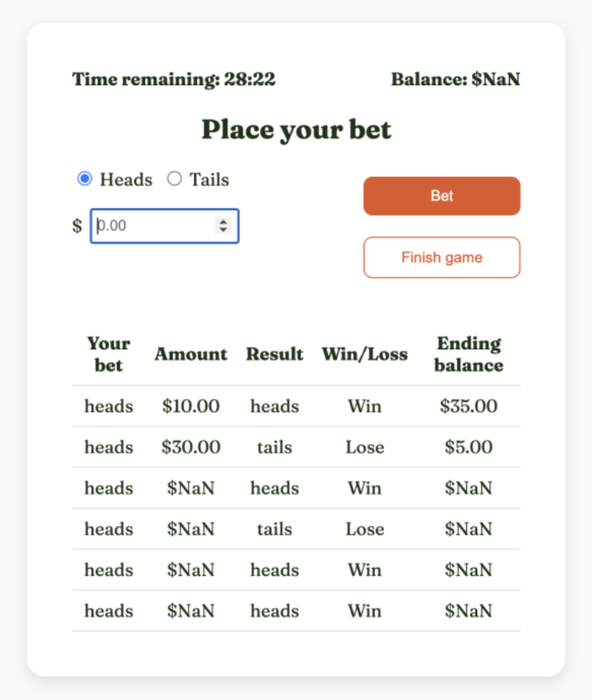This screenshot has width=592, height=700.
Task: Select the Tails radio button
Action: pos(175,179)
